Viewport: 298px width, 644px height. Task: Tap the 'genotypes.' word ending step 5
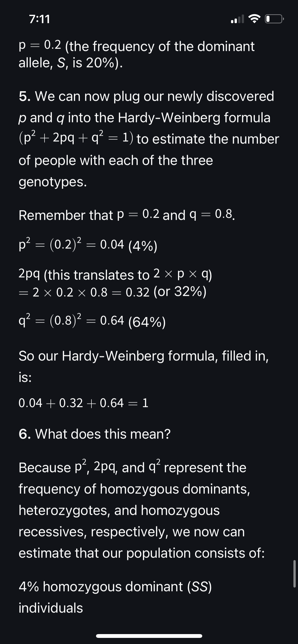coord(53,182)
